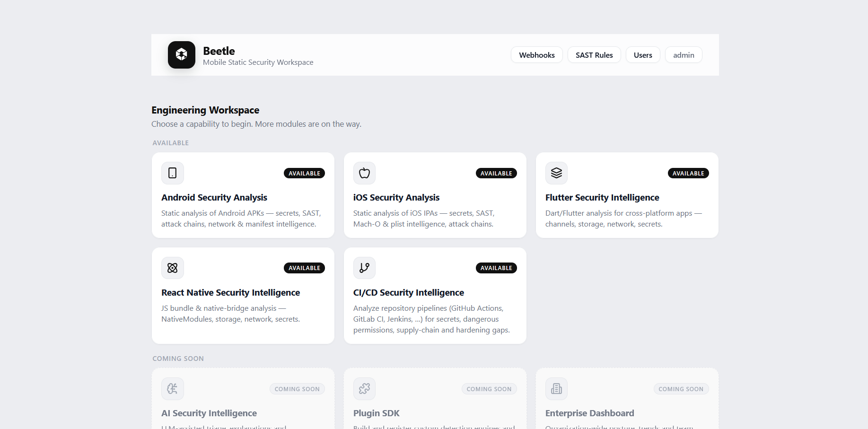
Task: Click the iOS apple icon
Action: (x=364, y=173)
